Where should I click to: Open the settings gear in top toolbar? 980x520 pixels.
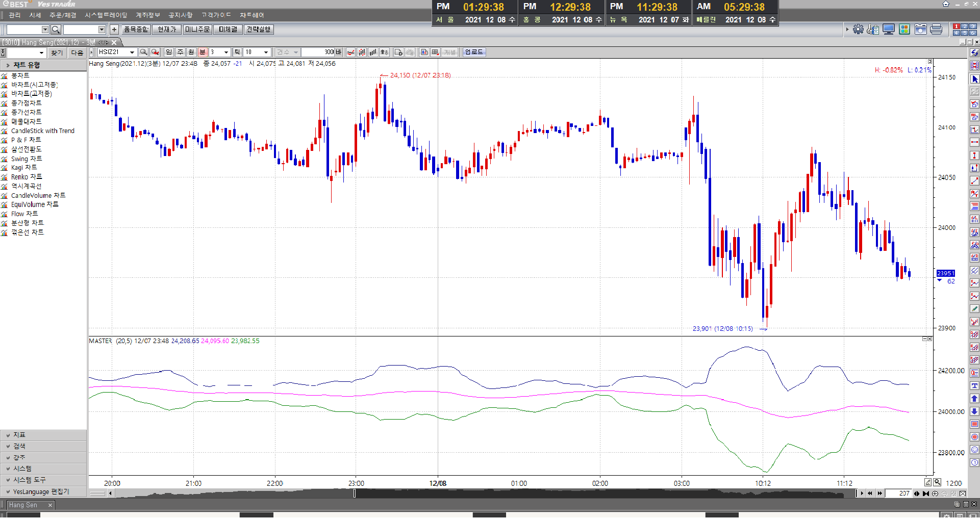pyautogui.click(x=858, y=30)
